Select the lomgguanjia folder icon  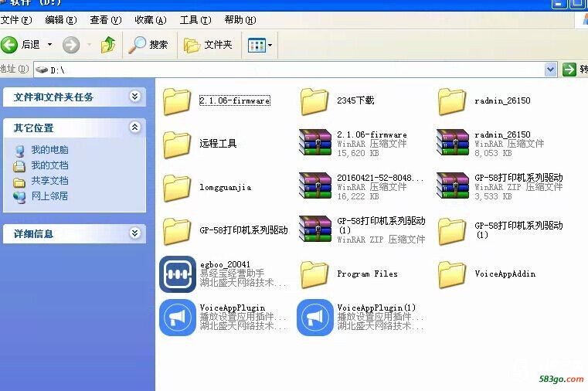(177, 188)
